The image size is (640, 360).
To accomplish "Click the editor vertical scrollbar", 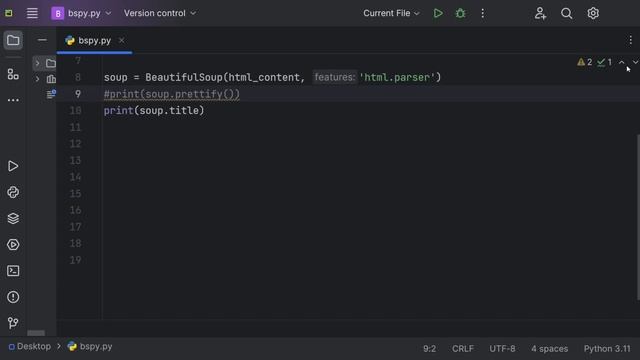I will coord(638,218).
